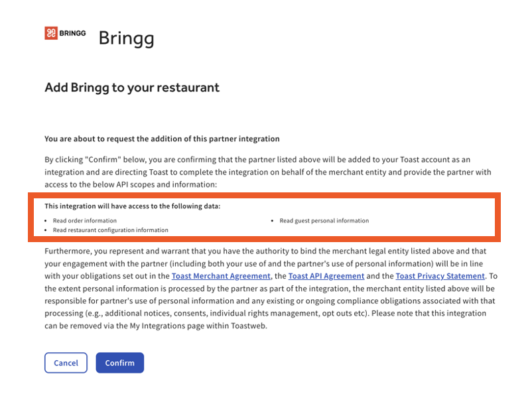Open the Toast Merchant Agreement link

point(220,276)
